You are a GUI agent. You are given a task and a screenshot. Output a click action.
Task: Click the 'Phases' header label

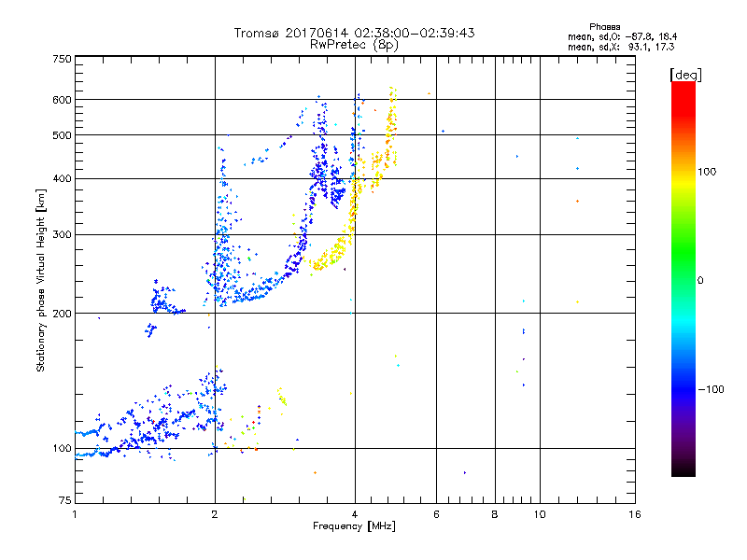click(x=604, y=27)
